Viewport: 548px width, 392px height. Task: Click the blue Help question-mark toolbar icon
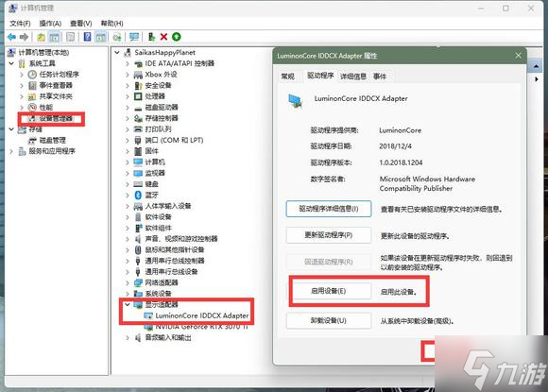click(x=87, y=37)
